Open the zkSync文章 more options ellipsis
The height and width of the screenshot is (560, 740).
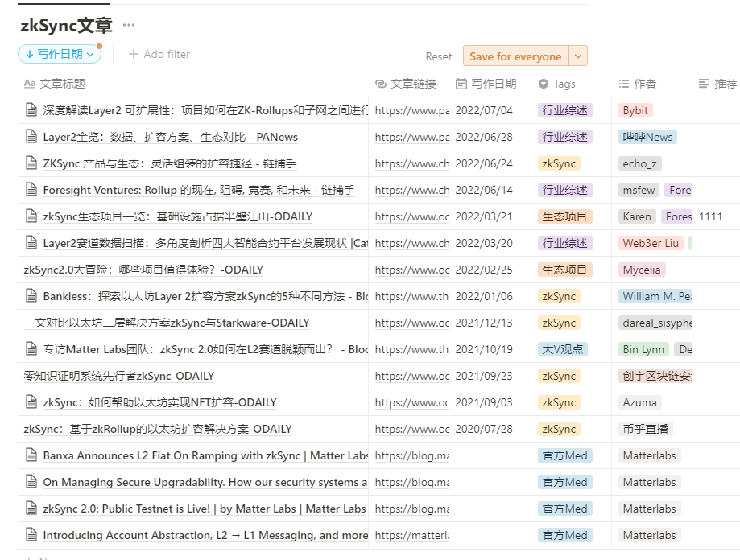[128, 25]
